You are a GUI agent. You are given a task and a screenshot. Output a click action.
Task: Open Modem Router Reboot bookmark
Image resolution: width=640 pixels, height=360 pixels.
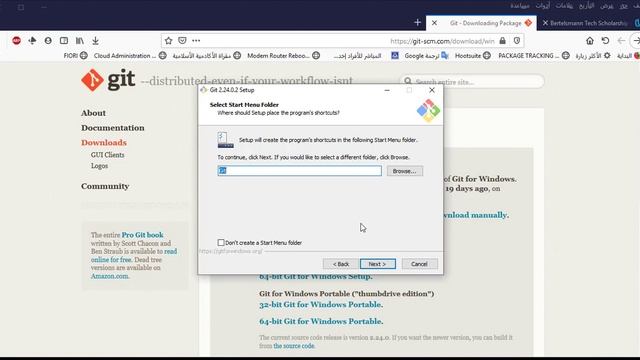click(x=283, y=56)
